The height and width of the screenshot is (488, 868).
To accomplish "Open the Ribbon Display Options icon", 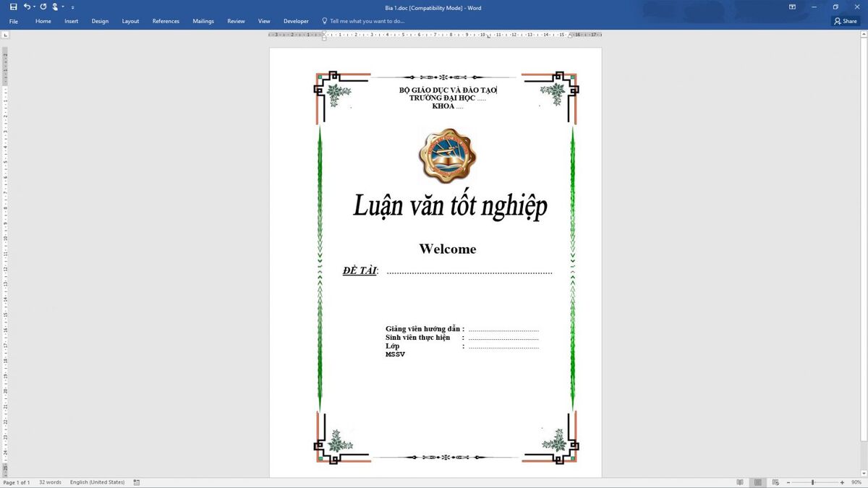I will coord(792,7).
